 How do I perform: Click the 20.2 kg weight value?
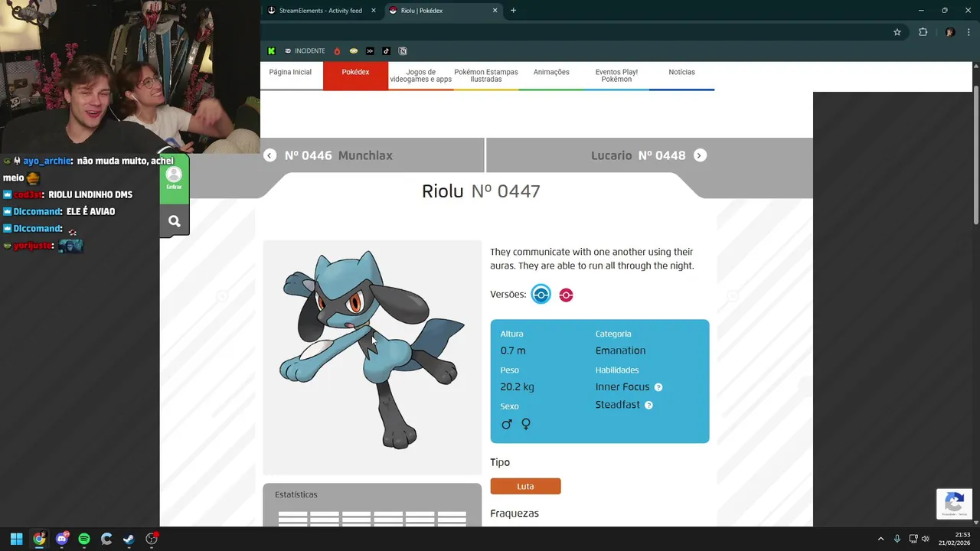(517, 387)
